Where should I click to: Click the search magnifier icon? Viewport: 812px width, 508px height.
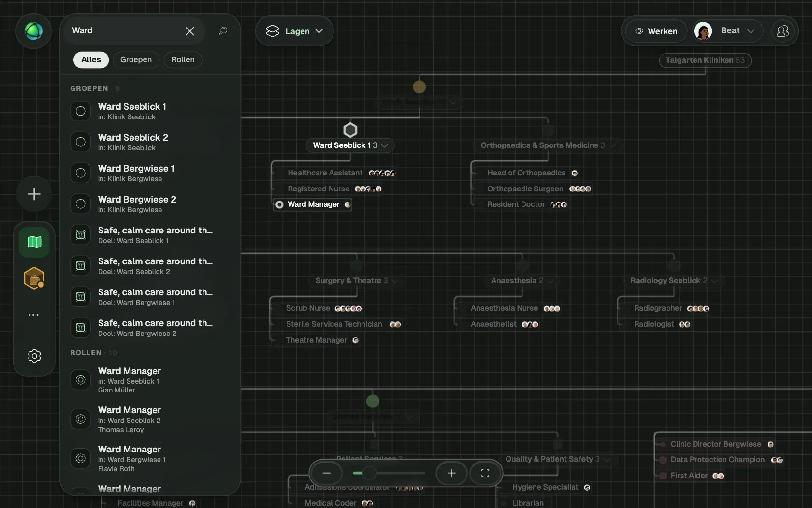223,31
